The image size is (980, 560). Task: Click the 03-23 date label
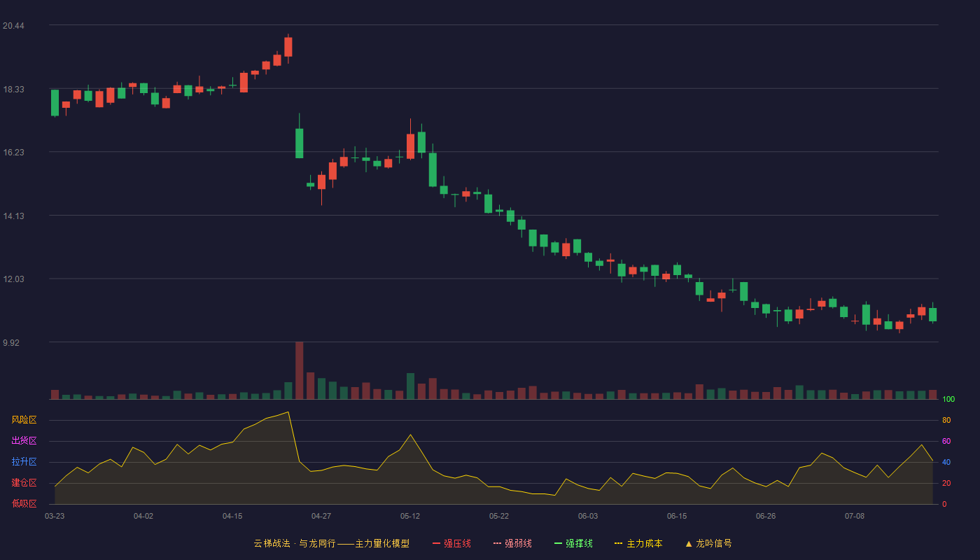[55, 516]
